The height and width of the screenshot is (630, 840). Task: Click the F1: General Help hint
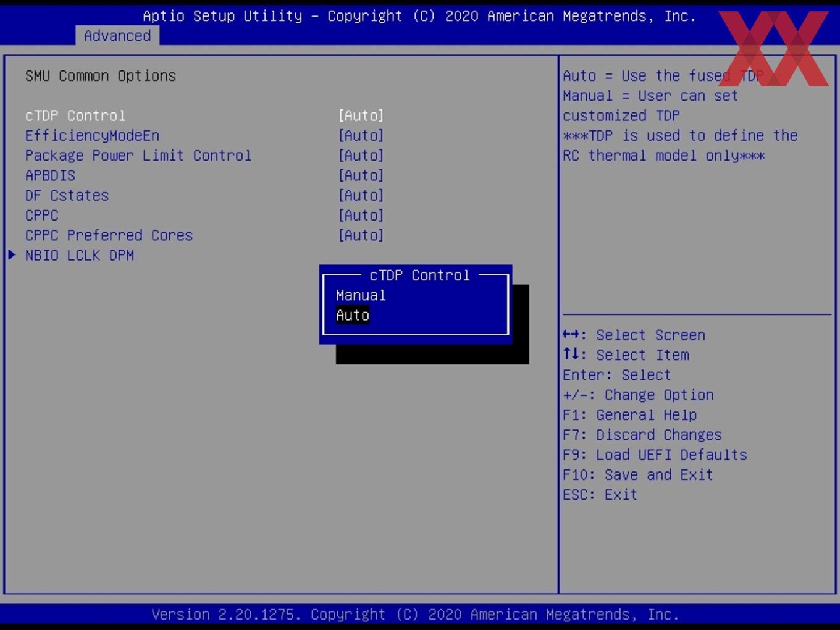pyautogui.click(x=630, y=415)
